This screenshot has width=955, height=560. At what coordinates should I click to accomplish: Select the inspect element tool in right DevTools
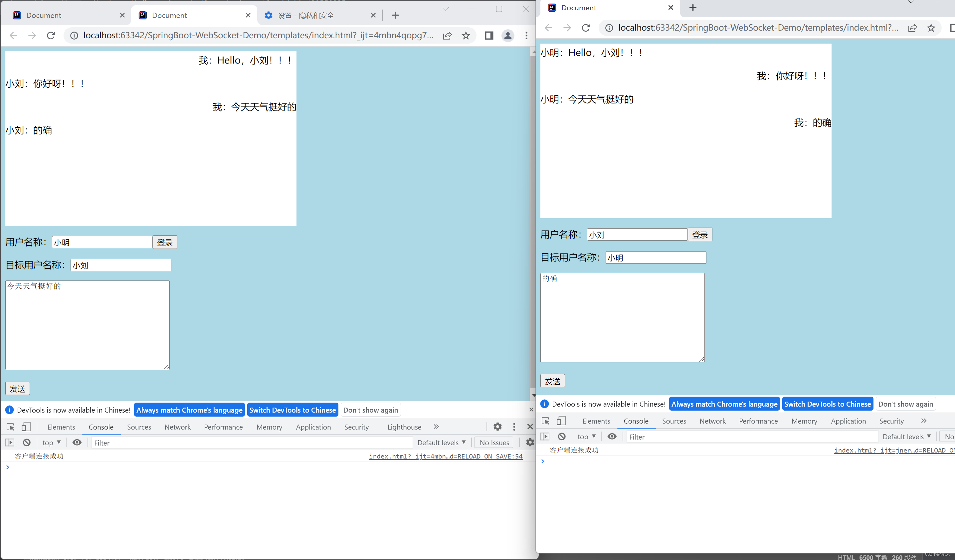(546, 421)
